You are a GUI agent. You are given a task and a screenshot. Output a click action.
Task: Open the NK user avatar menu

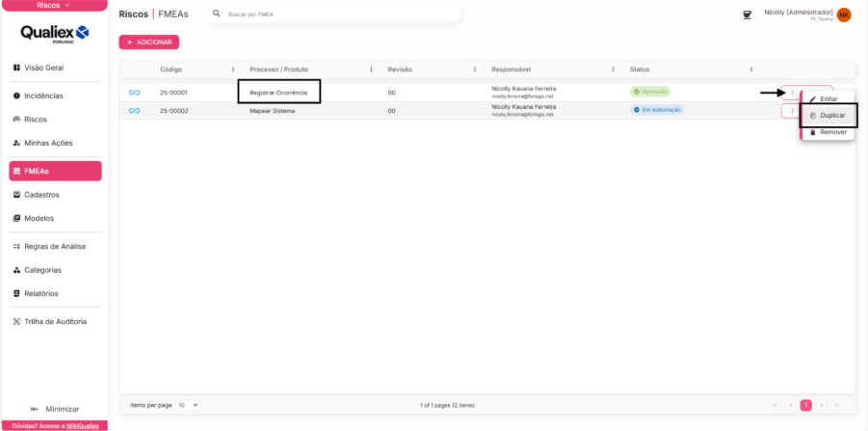point(844,14)
